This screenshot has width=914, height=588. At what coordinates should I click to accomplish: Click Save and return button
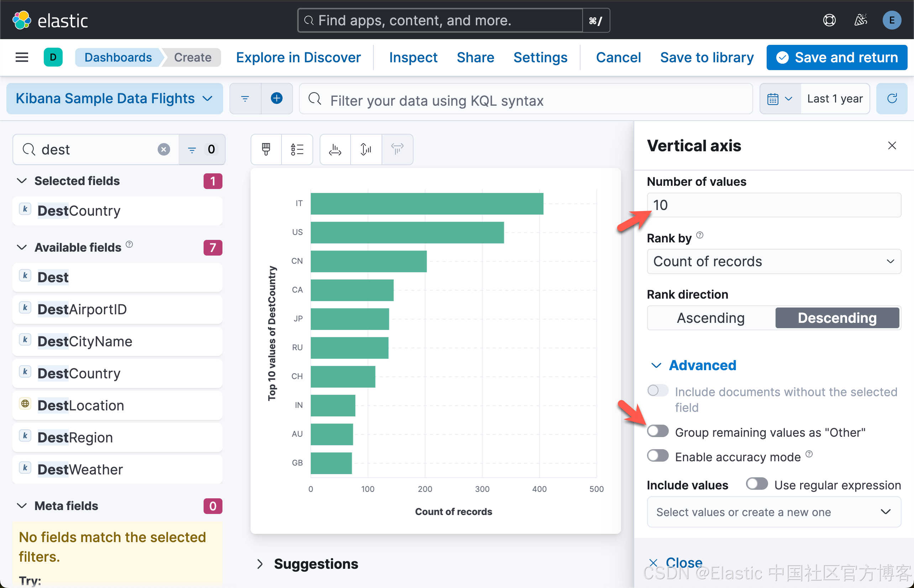click(x=837, y=57)
